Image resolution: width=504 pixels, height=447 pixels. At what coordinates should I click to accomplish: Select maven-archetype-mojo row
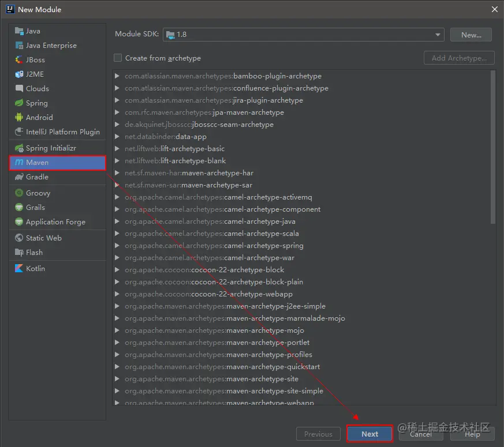pos(302,330)
